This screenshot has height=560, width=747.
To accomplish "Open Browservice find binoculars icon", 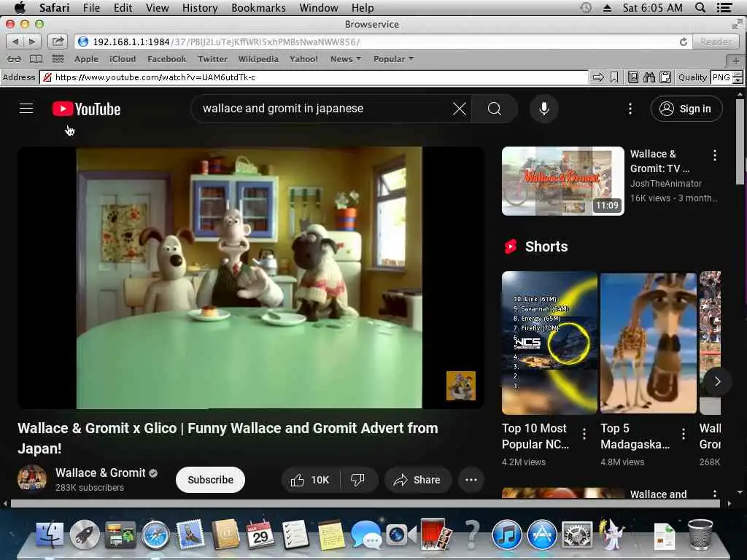I will tap(649, 77).
